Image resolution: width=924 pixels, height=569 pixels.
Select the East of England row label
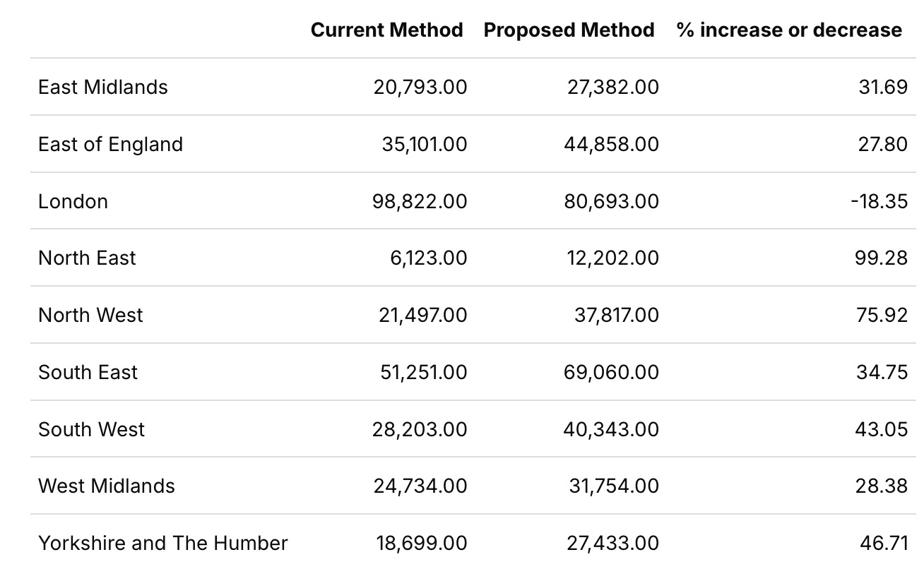pyautogui.click(x=110, y=144)
